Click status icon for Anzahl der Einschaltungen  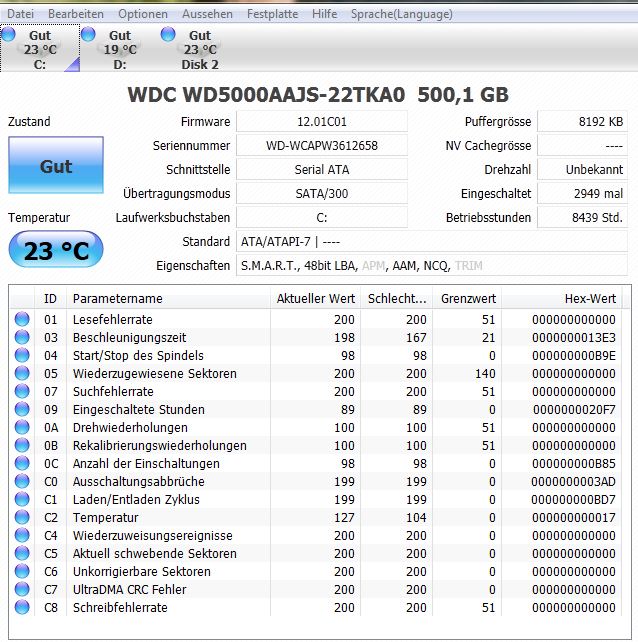(22, 463)
